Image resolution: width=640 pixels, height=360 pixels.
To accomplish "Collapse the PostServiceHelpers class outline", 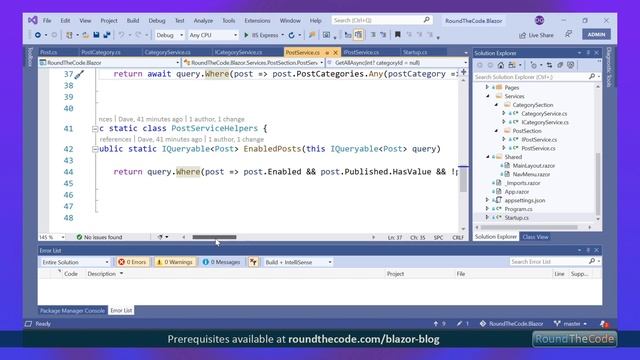I will click(95, 129).
